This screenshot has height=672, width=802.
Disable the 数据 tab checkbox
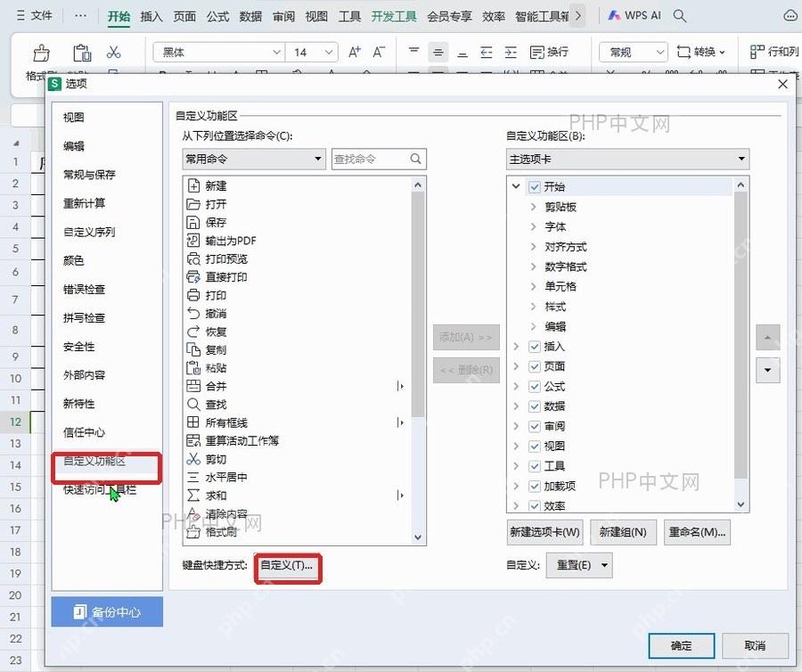coord(535,406)
